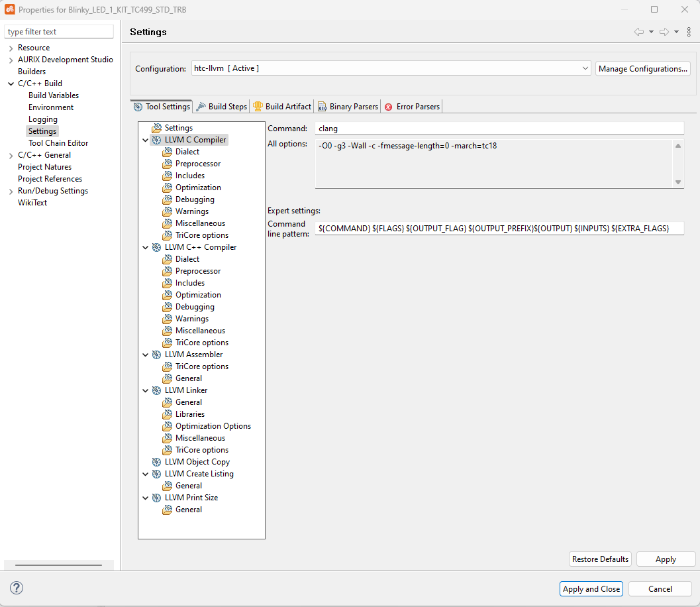
Task: Open the view menu three-dots icon
Action: pyautogui.click(x=689, y=32)
